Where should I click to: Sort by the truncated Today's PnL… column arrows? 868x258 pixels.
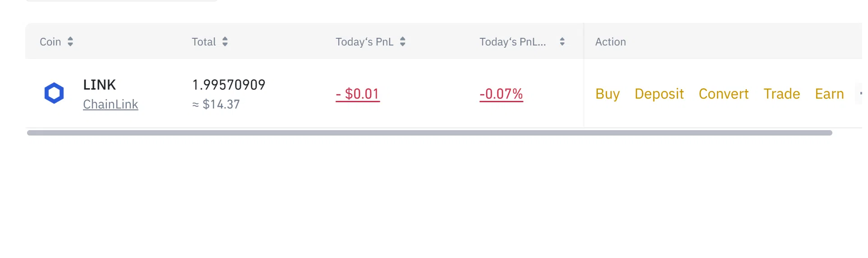click(562, 42)
